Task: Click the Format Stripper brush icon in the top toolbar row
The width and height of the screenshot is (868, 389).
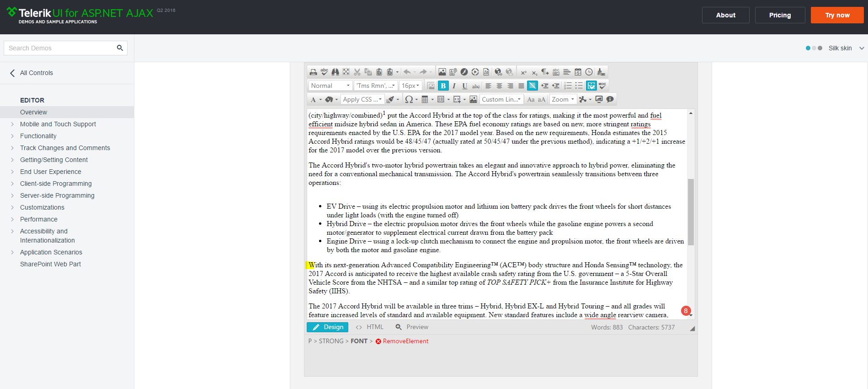Action: tap(601, 72)
